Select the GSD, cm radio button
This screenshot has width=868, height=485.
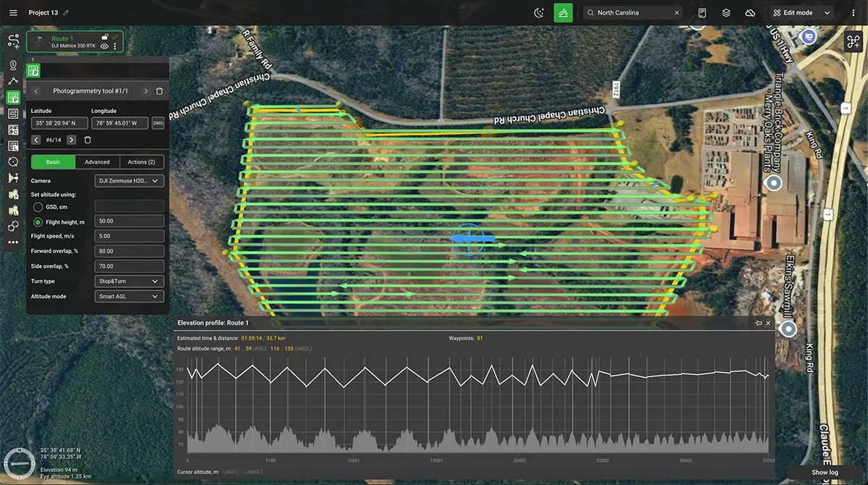click(37, 207)
